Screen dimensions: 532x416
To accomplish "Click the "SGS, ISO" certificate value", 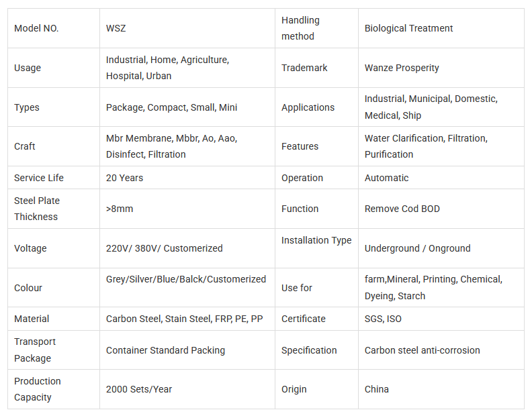I will [383, 319].
